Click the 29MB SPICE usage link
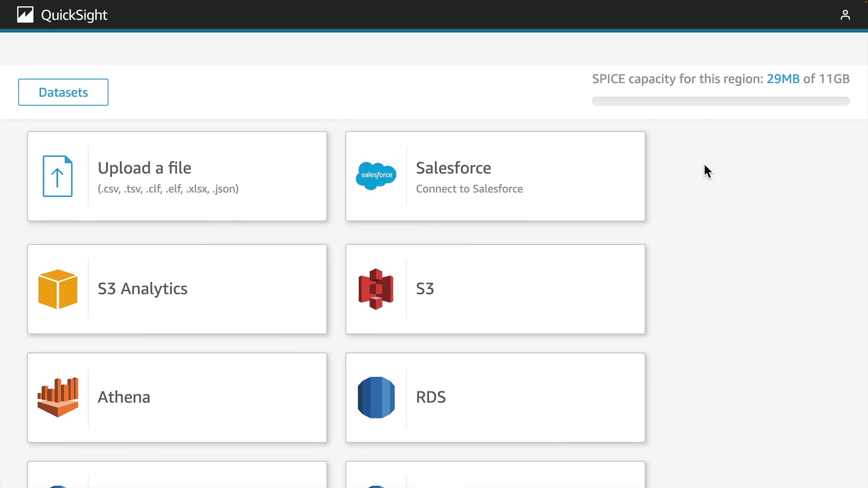The height and width of the screenshot is (488, 868). tap(783, 79)
